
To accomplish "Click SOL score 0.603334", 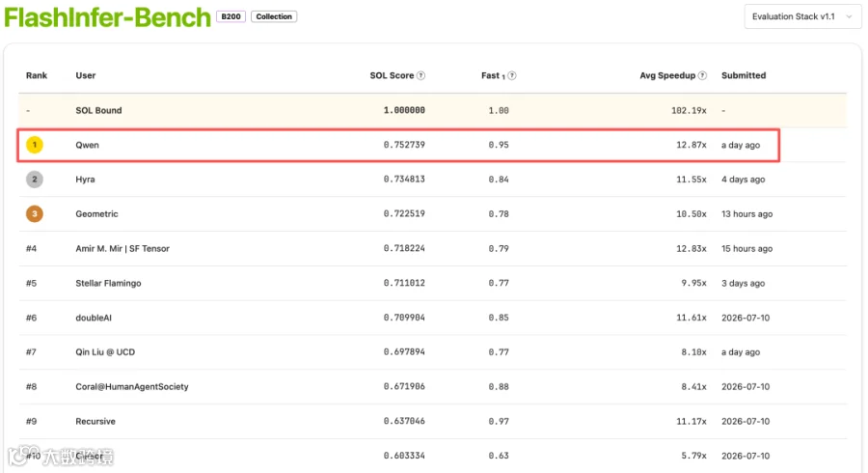I will (x=404, y=456).
